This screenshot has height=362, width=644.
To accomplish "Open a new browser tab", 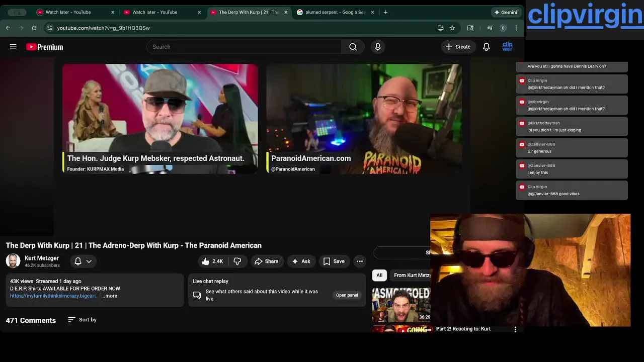I will click(385, 12).
